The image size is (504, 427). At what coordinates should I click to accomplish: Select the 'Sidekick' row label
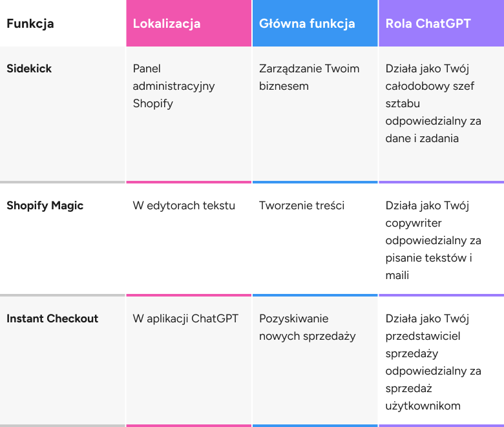[x=29, y=68]
